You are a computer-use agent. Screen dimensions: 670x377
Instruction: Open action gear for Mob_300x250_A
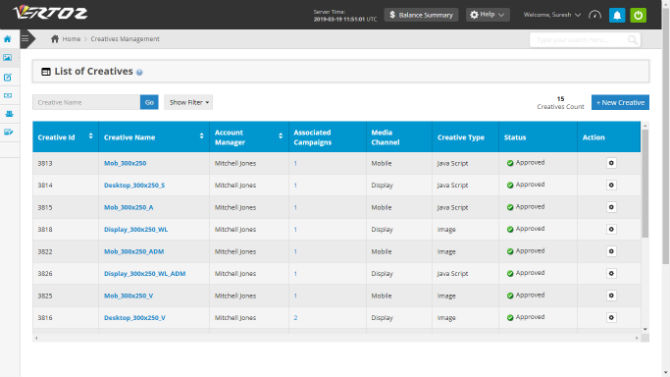click(611, 207)
